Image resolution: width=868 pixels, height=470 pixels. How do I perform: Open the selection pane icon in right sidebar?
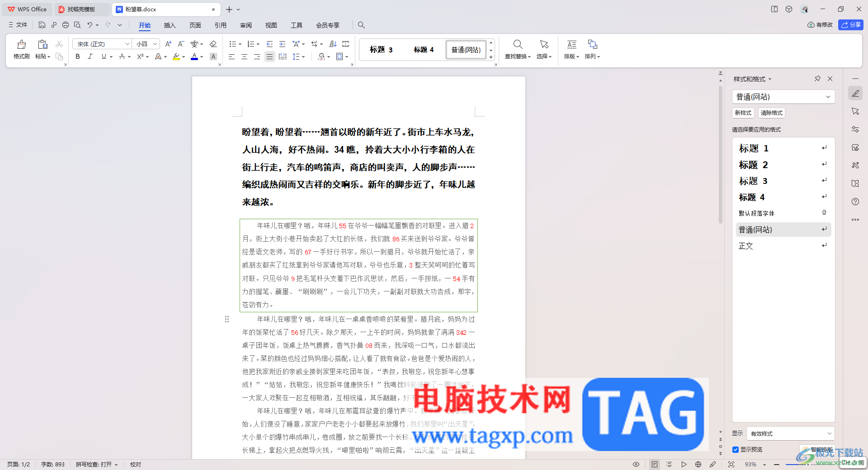tap(855, 111)
